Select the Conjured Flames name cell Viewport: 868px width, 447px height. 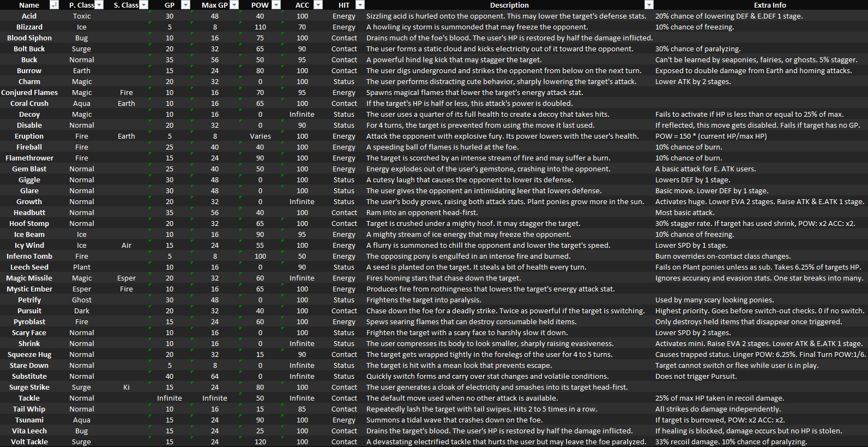pos(29,92)
